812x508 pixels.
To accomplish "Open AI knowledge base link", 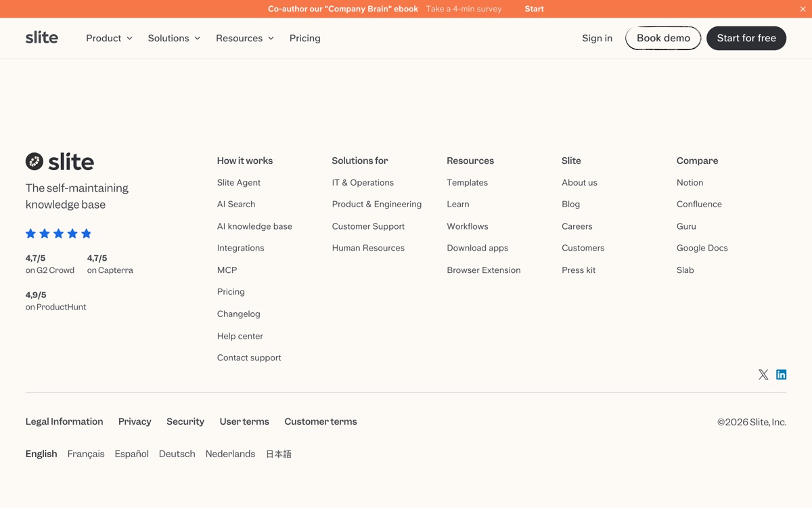I will [254, 226].
